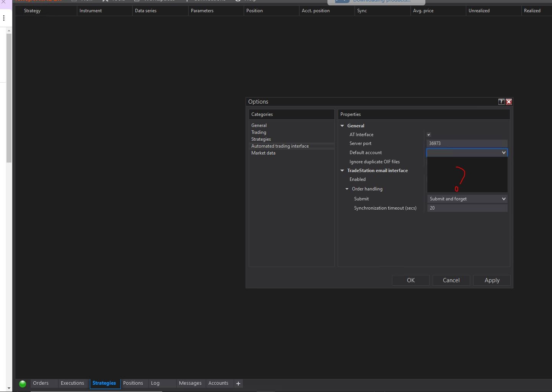The image size is (552, 392).
Task: Click the 'Ignore duplicate OIF files' label
Action: coord(375,162)
